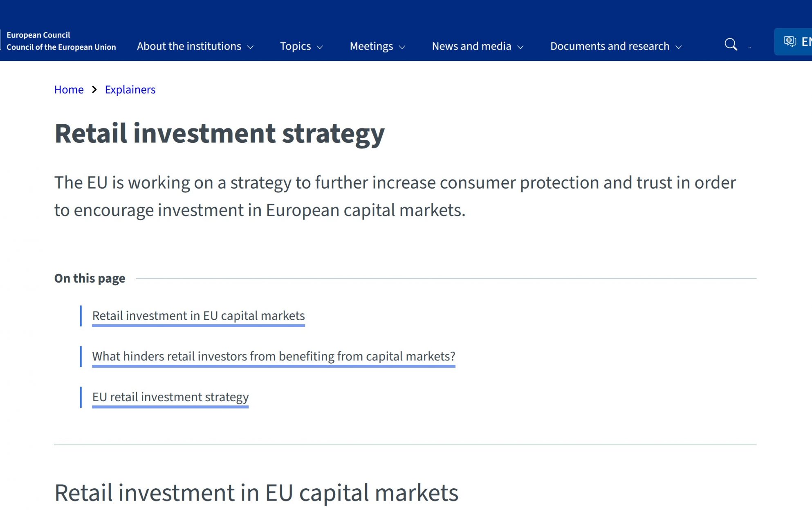The width and height of the screenshot is (812, 510).
Task: Follow the Retail investment in EU capital markets link
Action: point(198,315)
